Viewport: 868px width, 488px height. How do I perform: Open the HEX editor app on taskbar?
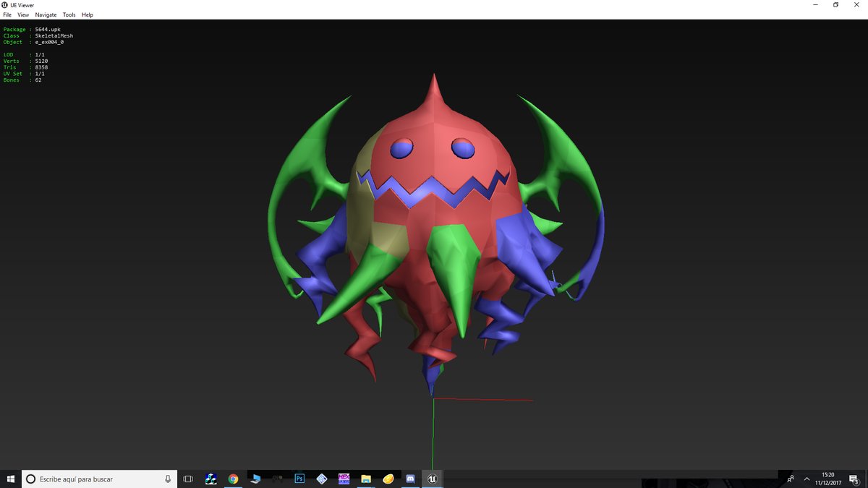tap(344, 479)
